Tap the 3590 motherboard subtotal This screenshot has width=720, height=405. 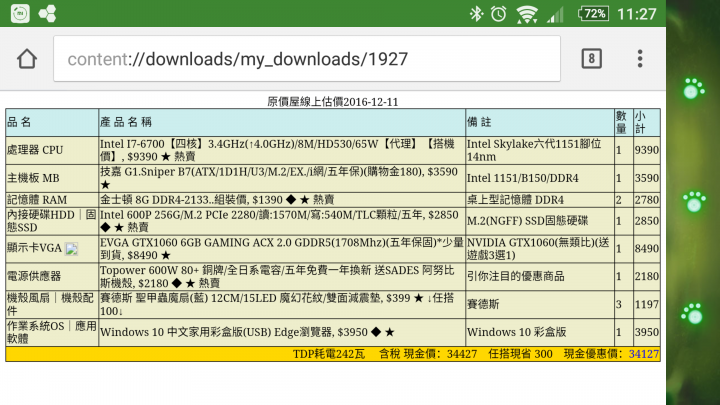(x=647, y=178)
